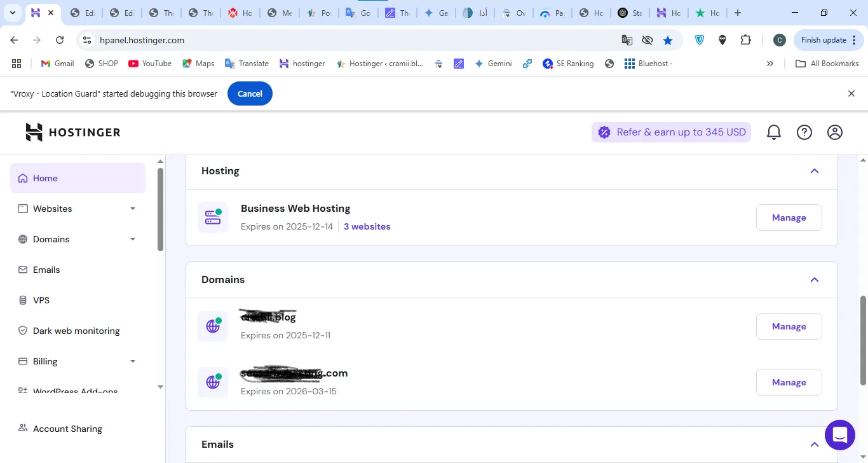Open Dark web monitoring in sidebar

(x=76, y=331)
